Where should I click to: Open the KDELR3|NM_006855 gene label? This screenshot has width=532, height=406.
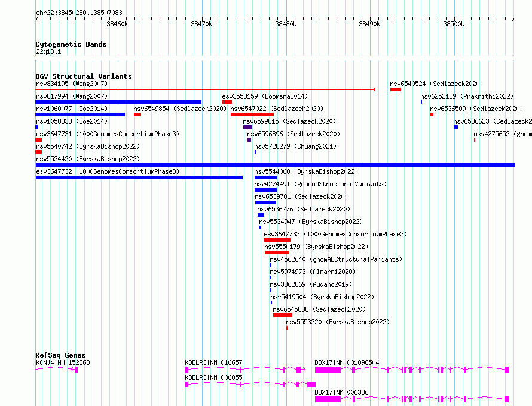coord(214,377)
